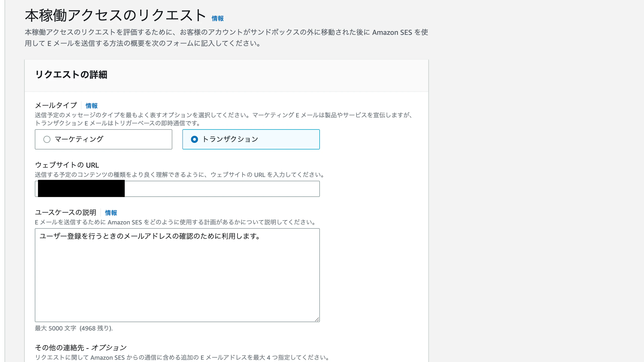Click the 本稼働アクセスのリクエスト page title
This screenshot has height=362, width=644.
(115, 15)
